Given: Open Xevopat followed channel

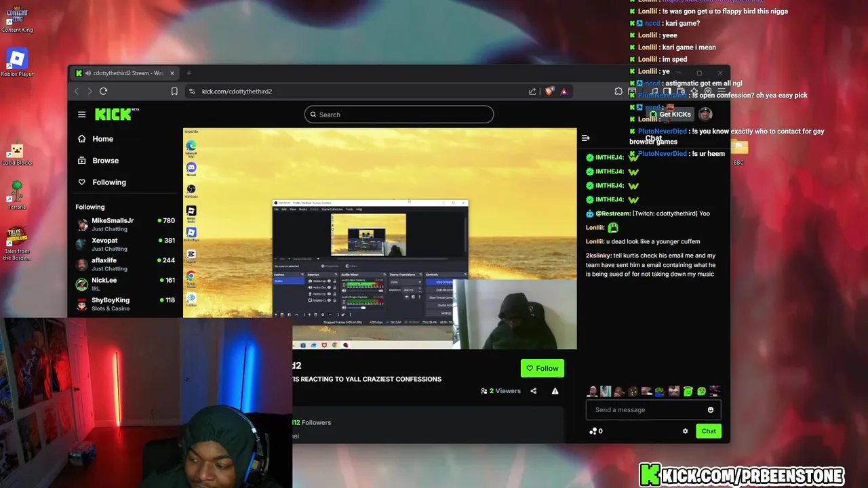Looking at the screenshot, I should click(125, 244).
